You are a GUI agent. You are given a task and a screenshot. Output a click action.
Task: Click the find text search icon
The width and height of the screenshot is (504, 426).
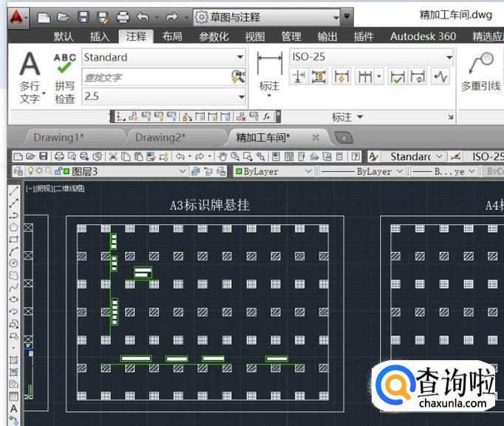[x=238, y=77]
